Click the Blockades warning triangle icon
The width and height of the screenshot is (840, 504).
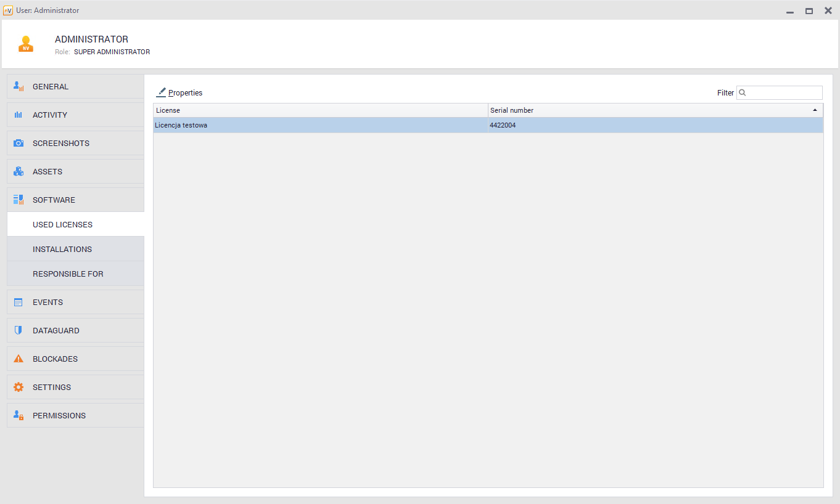[19, 359]
